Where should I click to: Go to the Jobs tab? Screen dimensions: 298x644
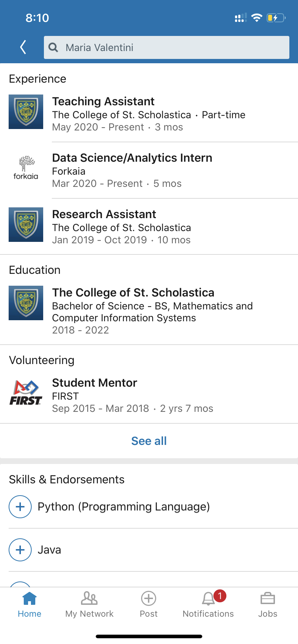(268, 604)
